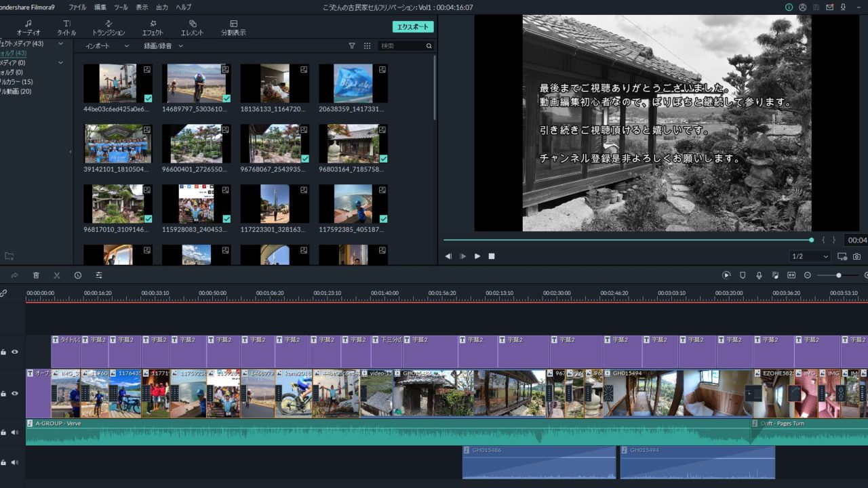
Task: Select the folder (43) item
Action: click(13, 53)
